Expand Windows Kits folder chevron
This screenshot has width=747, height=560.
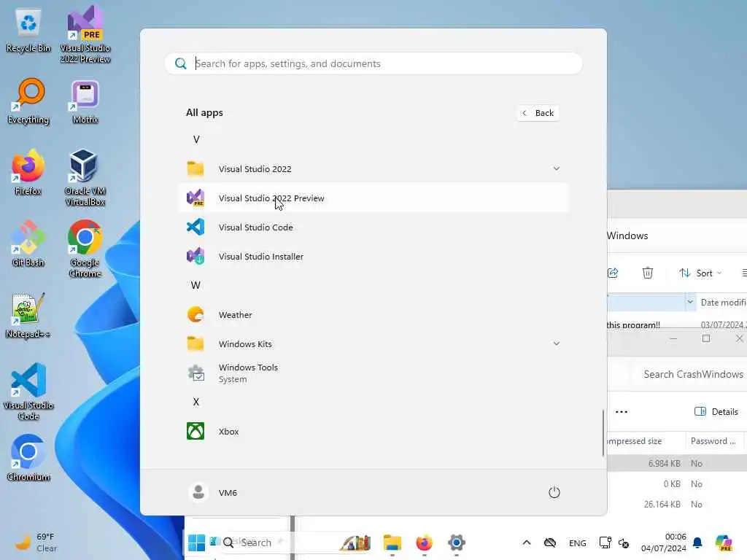click(x=556, y=343)
